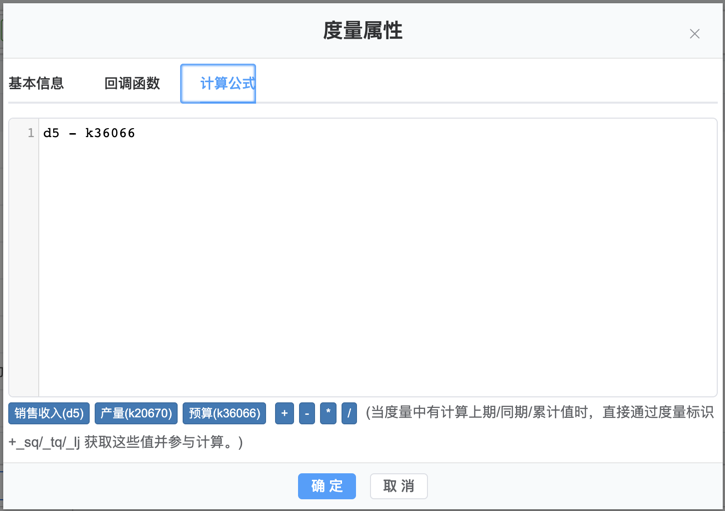Insert the 预算(k36066) measure tag
Image resolution: width=725 pixels, height=511 pixels.
[x=224, y=413]
